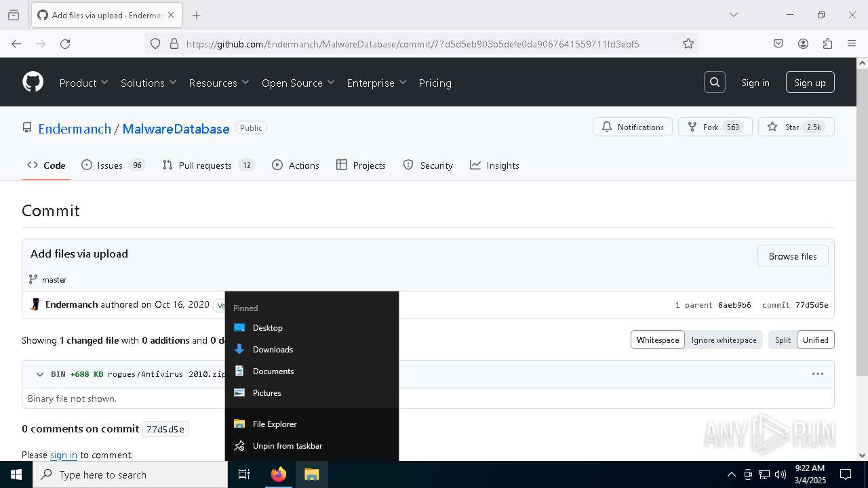
Task: Open the three-dots file options menu
Action: pyautogui.click(x=818, y=373)
